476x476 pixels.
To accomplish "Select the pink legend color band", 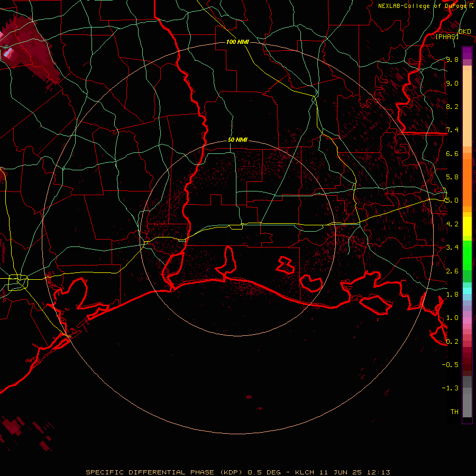I will (x=467, y=321).
